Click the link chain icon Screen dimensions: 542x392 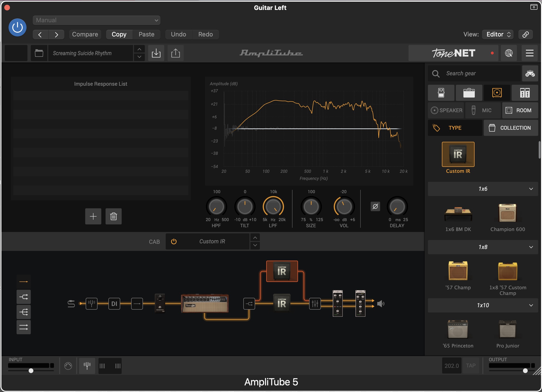(525, 34)
